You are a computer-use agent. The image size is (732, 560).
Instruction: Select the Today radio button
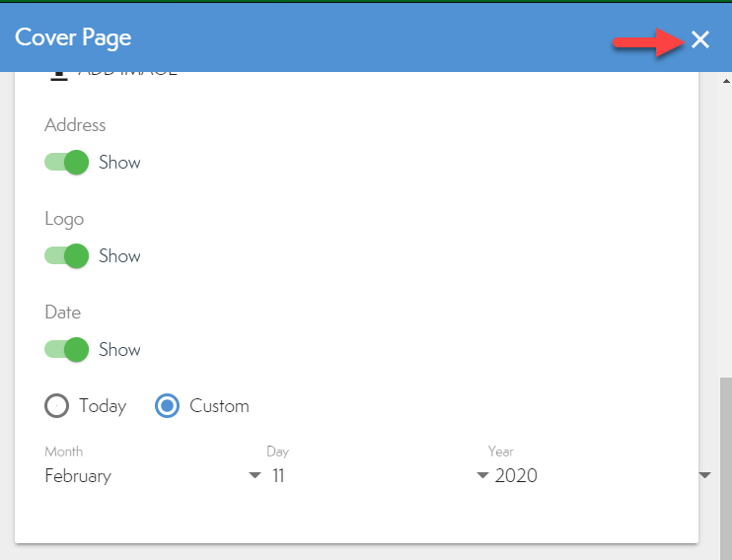pos(57,405)
